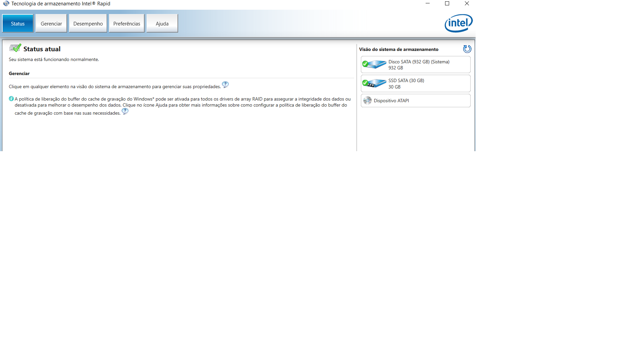
Task: Switch to the Gerenciar tab
Action: tap(51, 23)
